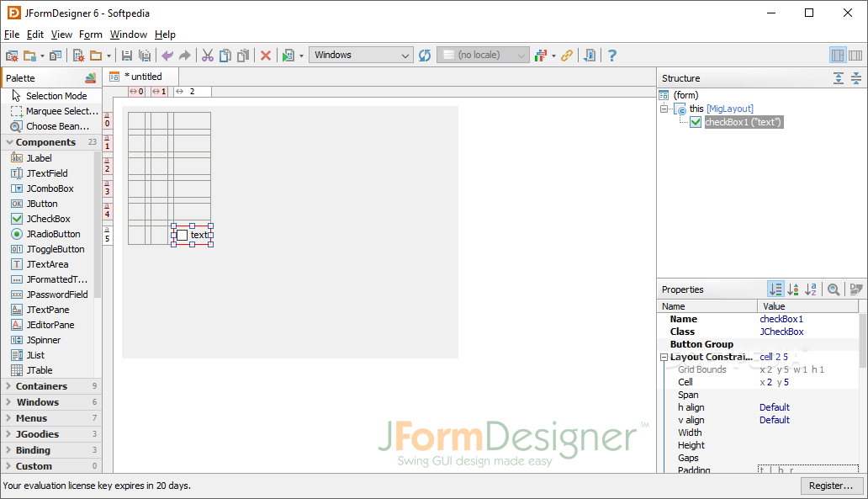Click the Collapse All icon in Structure panel
This screenshot has width=868, height=499.
pos(856,78)
